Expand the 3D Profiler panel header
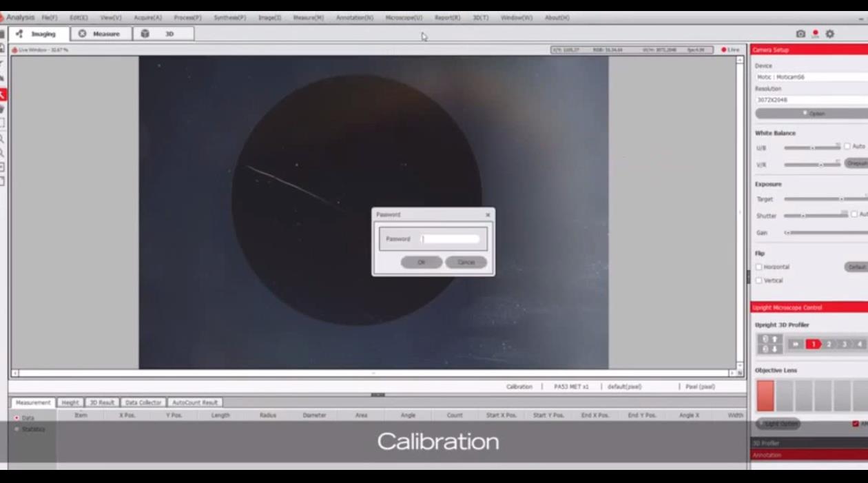 809,443
